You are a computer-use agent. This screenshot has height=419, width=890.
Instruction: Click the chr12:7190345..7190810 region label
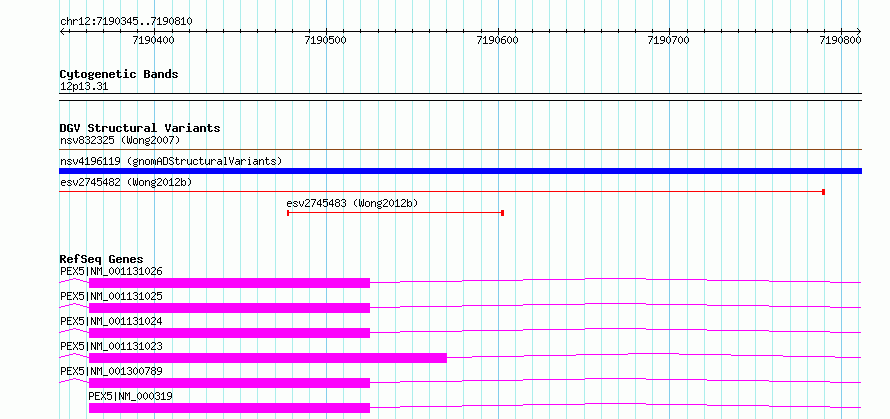tap(126, 22)
